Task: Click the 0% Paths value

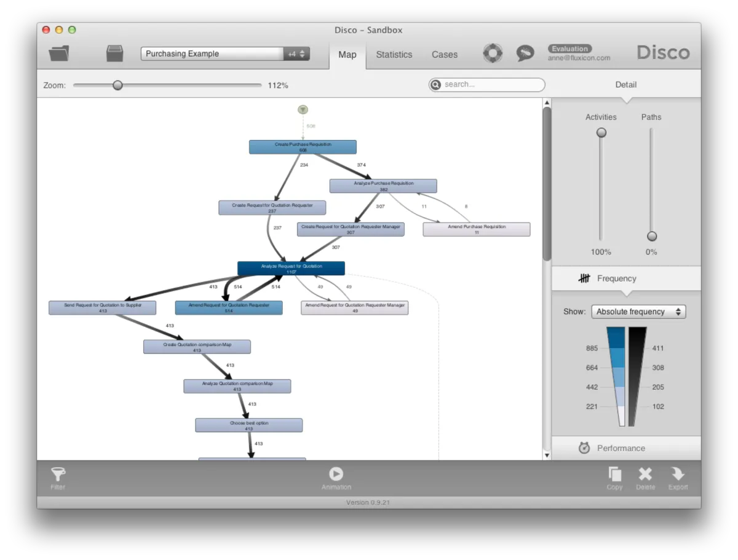Action: [x=651, y=252]
